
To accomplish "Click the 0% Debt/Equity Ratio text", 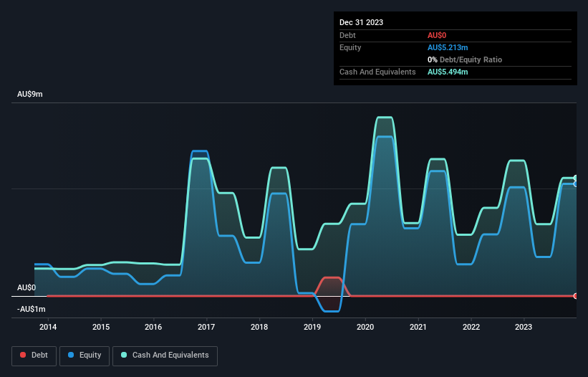I will click(465, 59).
